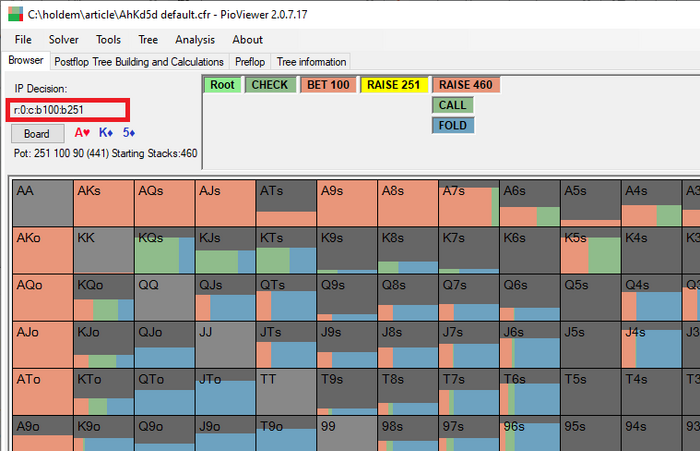Viewport: 700px width, 451px height.
Task: Switch to the Tree information tab
Action: (311, 62)
